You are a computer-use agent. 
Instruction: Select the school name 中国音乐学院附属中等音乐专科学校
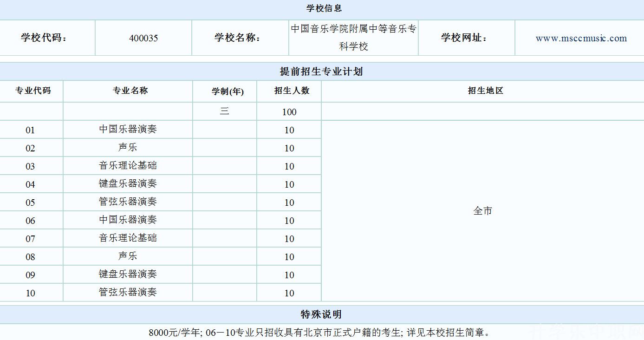tap(353, 38)
